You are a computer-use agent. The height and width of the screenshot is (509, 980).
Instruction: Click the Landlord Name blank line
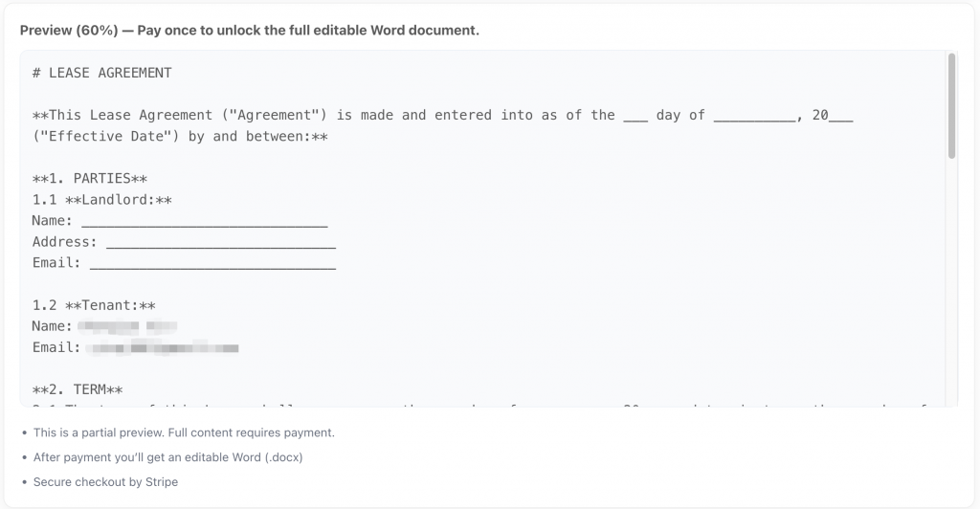coord(204,221)
